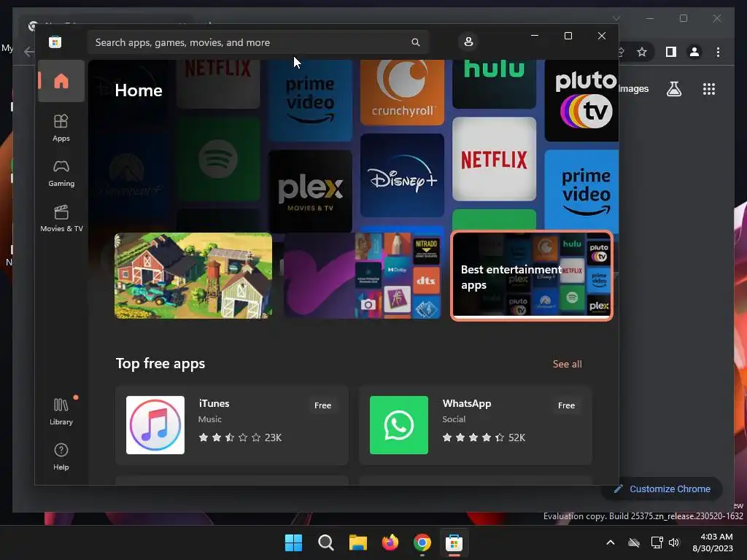The height and width of the screenshot is (560, 747).
Task: Open the Chrome profile icon
Action: [x=694, y=52]
